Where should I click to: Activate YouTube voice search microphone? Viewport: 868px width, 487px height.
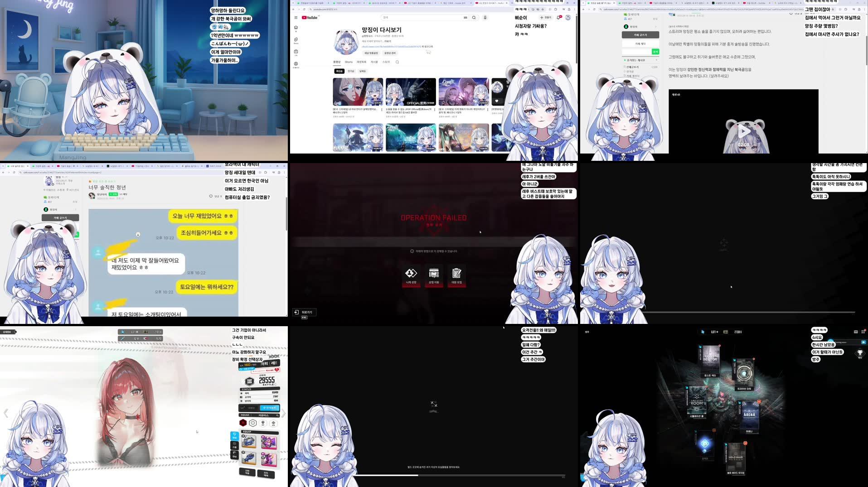485,18
